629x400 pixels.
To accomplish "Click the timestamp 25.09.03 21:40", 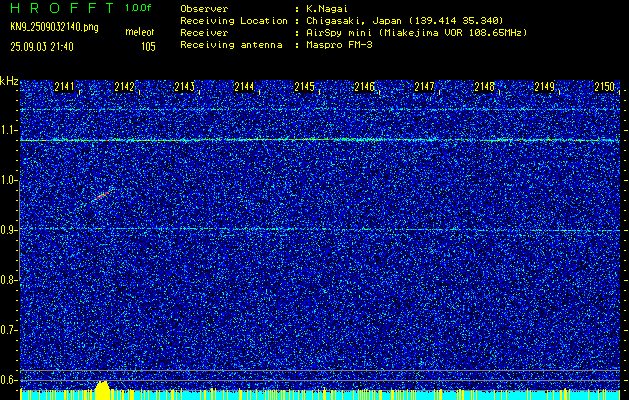I will pos(42,47).
